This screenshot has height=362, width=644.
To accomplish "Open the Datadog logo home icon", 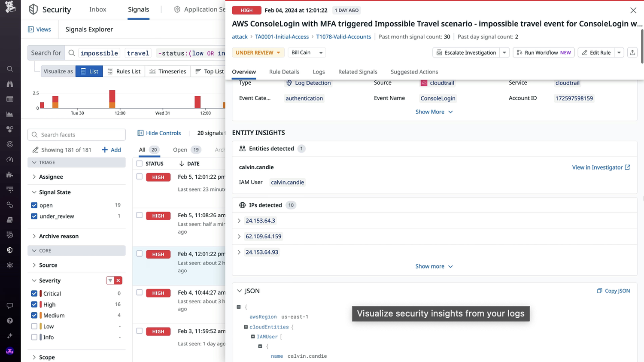I will (x=10, y=7).
